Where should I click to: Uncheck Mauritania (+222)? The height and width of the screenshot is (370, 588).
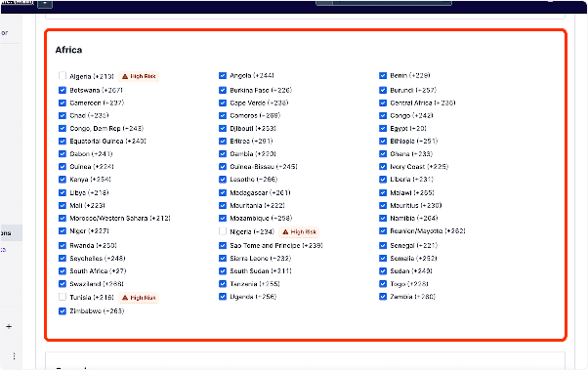click(223, 205)
